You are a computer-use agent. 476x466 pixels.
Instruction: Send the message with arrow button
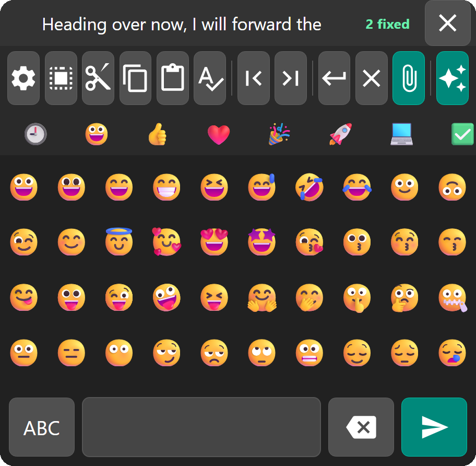click(434, 427)
